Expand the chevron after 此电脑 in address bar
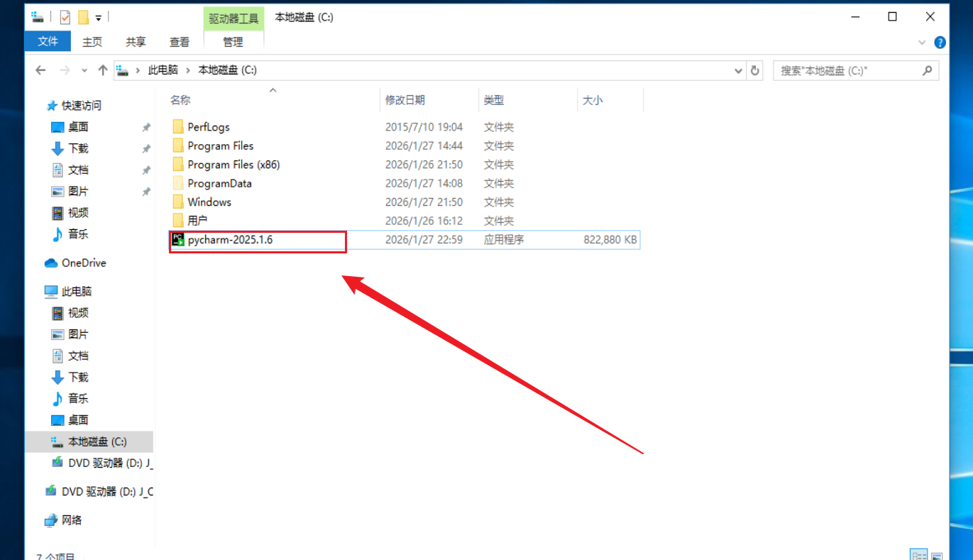This screenshot has width=973, height=560. [x=188, y=70]
